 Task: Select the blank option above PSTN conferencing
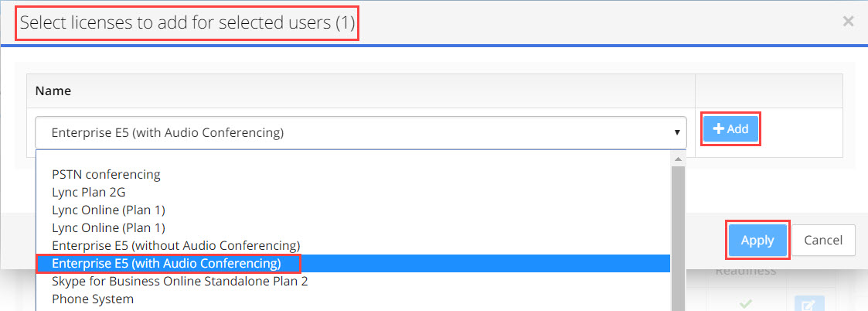(353, 158)
